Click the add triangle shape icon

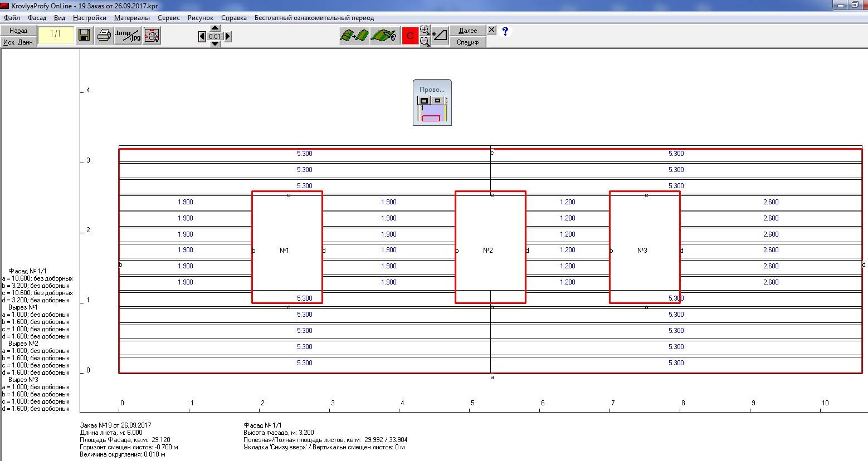pyautogui.click(x=440, y=36)
